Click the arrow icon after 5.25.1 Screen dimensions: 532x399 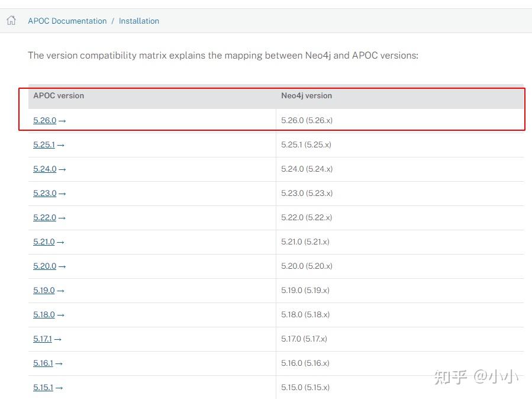[x=60, y=144]
